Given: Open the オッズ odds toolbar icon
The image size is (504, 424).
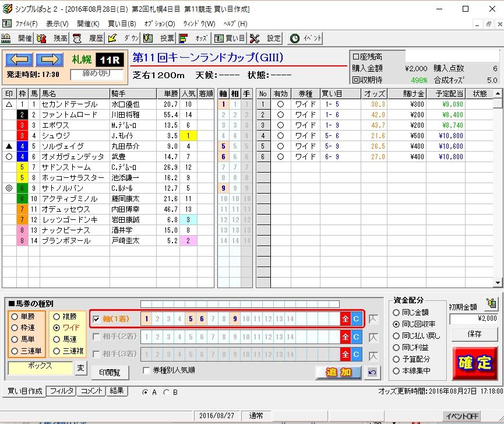Looking at the screenshot, I should click(193, 38).
